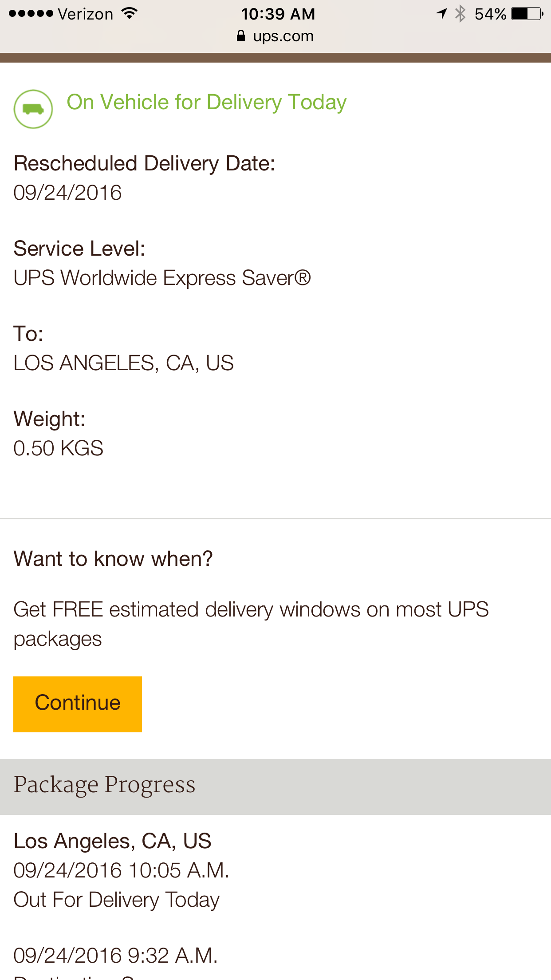551x980 pixels.
Task: Tap the green delivery truck icon
Action: click(x=33, y=109)
